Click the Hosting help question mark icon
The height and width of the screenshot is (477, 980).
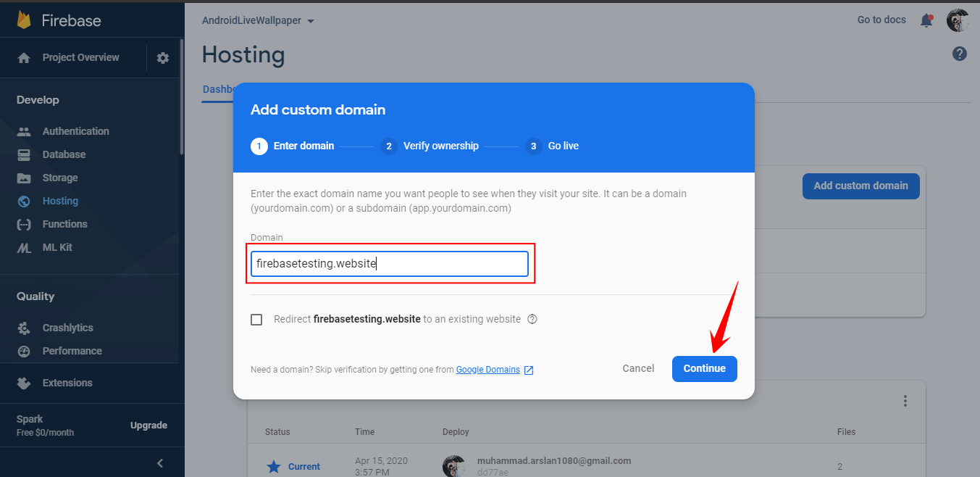tap(960, 54)
